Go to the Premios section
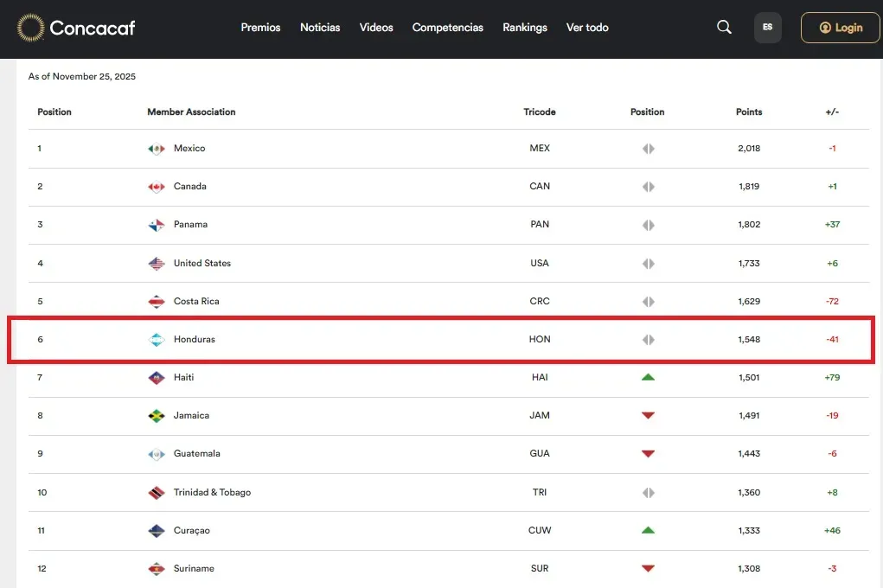Viewport: 883px width, 588px height. [260, 28]
